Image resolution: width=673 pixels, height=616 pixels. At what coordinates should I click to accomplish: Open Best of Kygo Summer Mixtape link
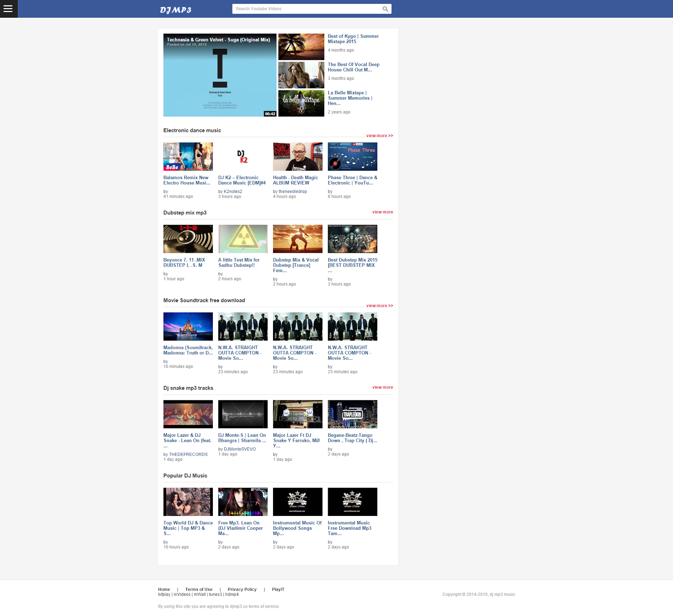pos(353,39)
